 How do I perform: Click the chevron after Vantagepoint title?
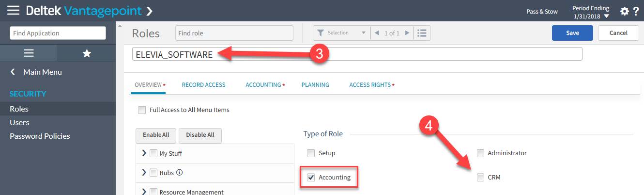point(149,11)
